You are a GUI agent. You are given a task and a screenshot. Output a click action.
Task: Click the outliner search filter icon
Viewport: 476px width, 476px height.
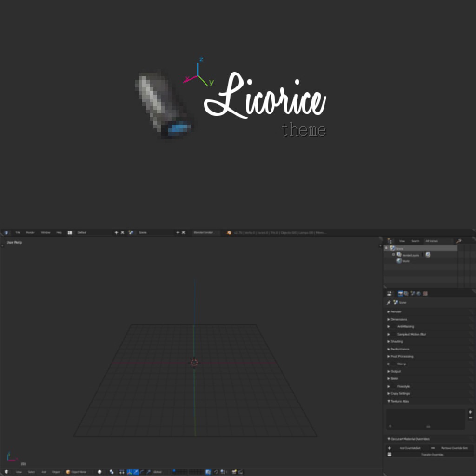click(459, 241)
